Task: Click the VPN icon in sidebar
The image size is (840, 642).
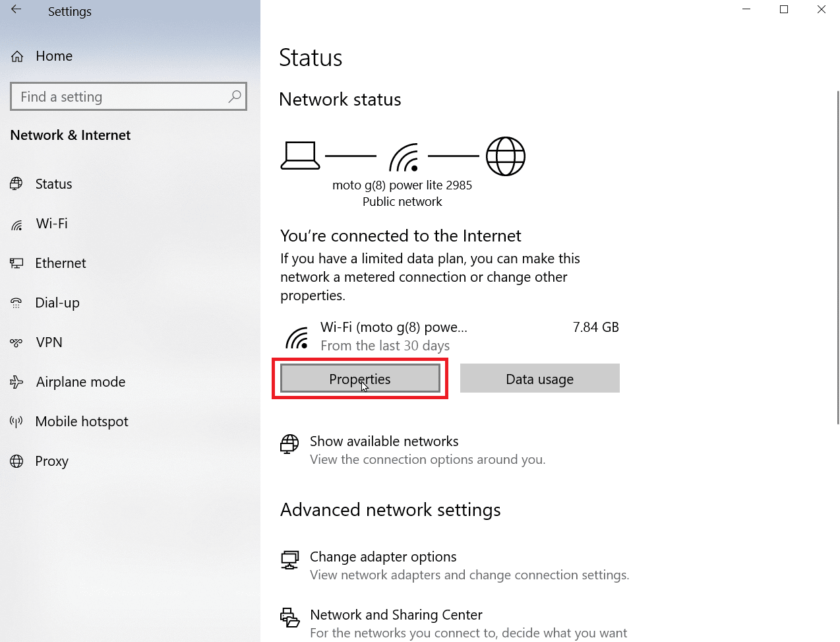Action: (16, 342)
